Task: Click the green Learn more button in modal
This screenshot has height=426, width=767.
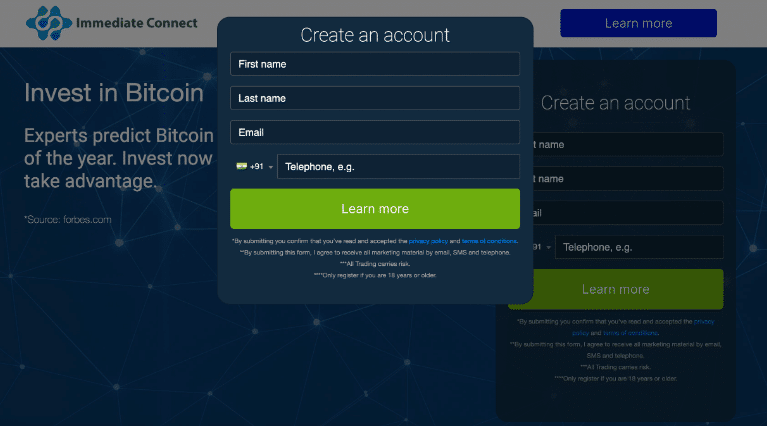Action: coord(375,209)
